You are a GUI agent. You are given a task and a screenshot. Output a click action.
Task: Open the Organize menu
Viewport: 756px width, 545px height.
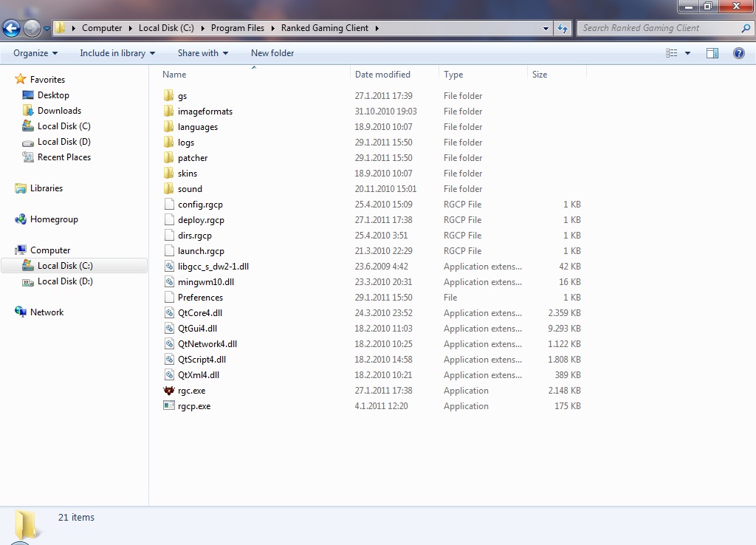[x=35, y=53]
